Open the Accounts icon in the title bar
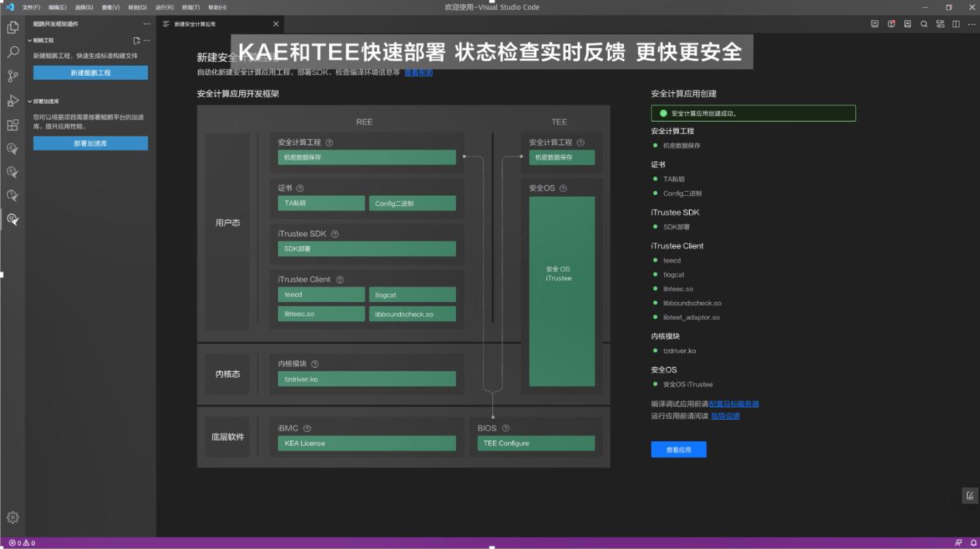This screenshot has height=549, width=980. pyautogui.click(x=892, y=24)
